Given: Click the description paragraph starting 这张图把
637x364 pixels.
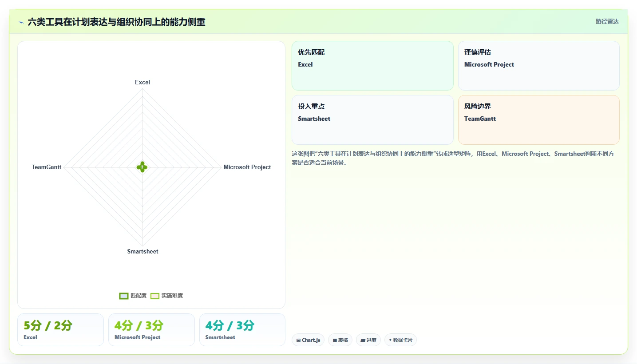Looking at the screenshot, I should click(453, 158).
